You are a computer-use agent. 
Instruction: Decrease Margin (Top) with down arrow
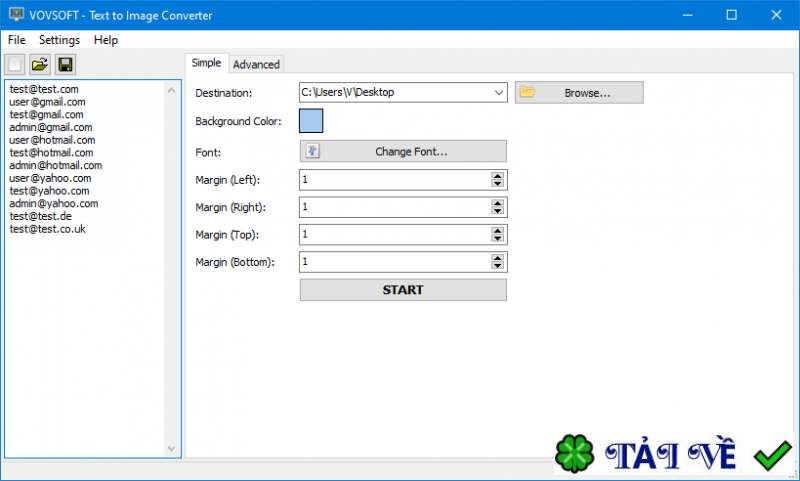coord(497,239)
